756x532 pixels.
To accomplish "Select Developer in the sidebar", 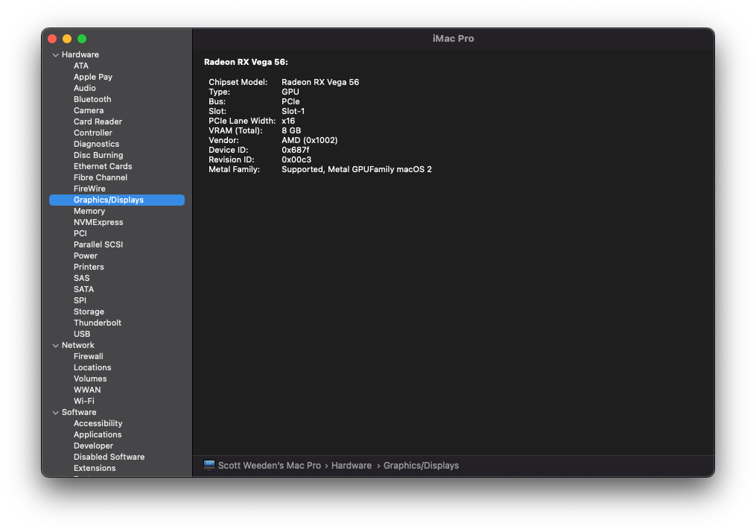I will click(93, 446).
